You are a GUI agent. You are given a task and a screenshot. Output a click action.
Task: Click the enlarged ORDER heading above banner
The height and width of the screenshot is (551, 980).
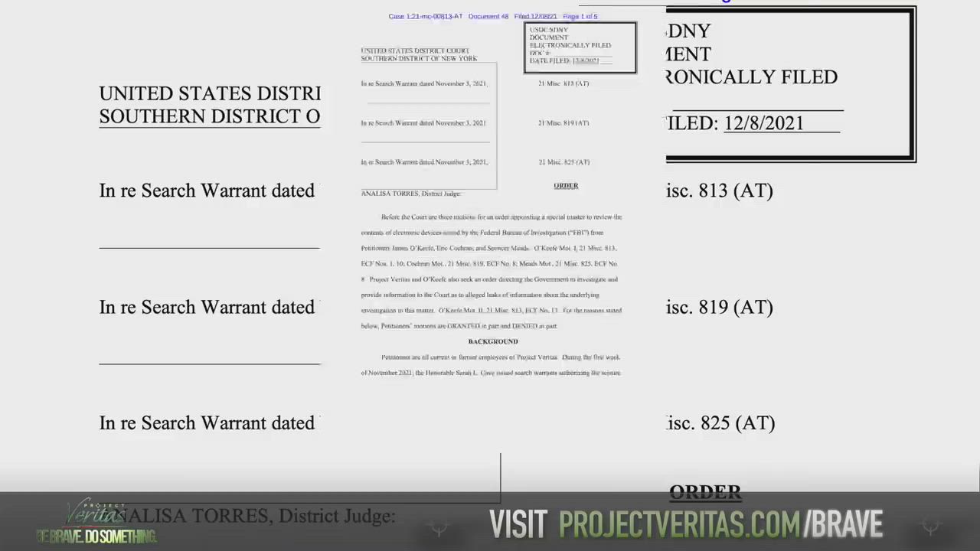point(705,491)
